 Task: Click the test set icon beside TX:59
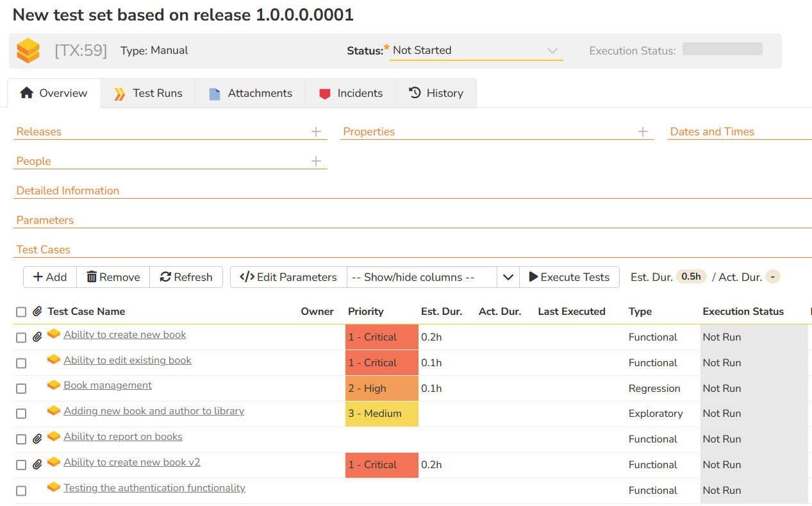point(28,51)
